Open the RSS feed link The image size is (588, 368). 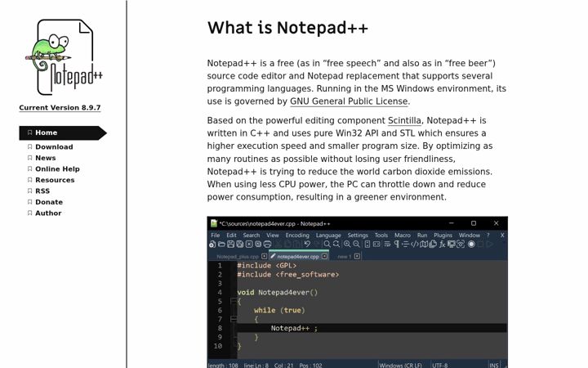(42, 191)
